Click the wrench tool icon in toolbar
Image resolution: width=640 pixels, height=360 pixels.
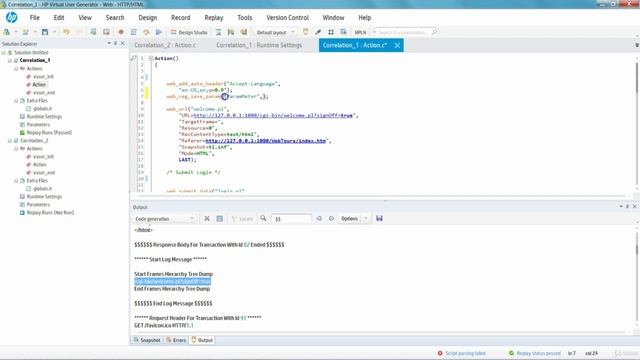[x=318, y=32]
